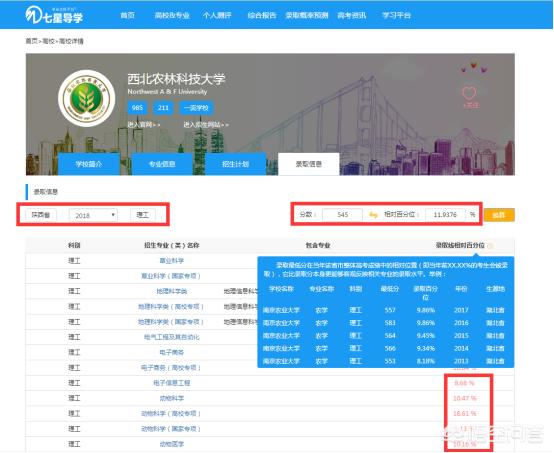Click the heart follow icon

[x=469, y=93]
